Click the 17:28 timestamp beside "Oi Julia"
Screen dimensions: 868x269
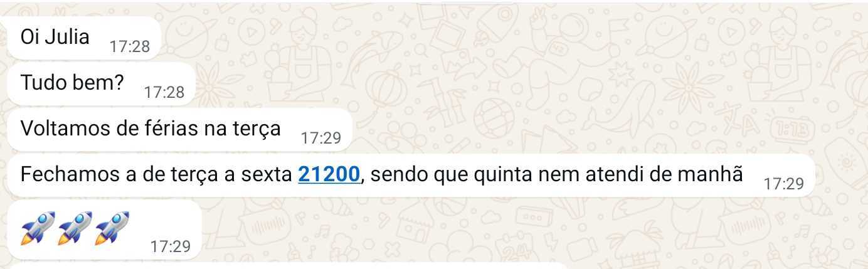(x=130, y=46)
